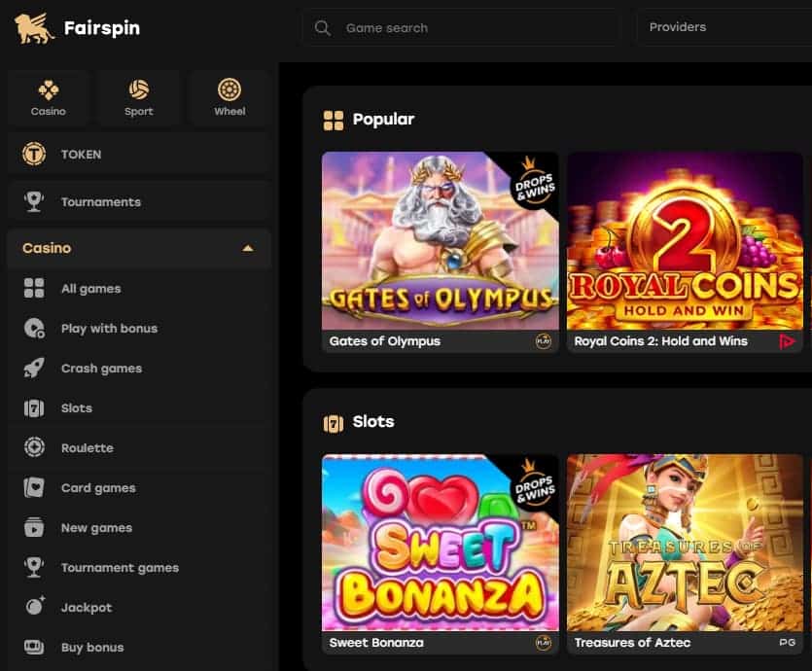The height and width of the screenshot is (671, 812).
Task: Click the magnifier icon in search bar
Action: click(323, 28)
